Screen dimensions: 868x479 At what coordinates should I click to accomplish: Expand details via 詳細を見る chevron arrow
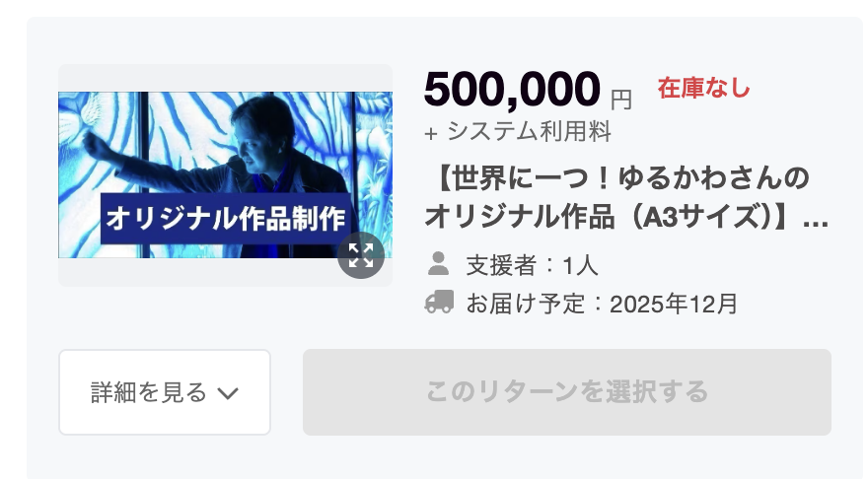click(228, 393)
